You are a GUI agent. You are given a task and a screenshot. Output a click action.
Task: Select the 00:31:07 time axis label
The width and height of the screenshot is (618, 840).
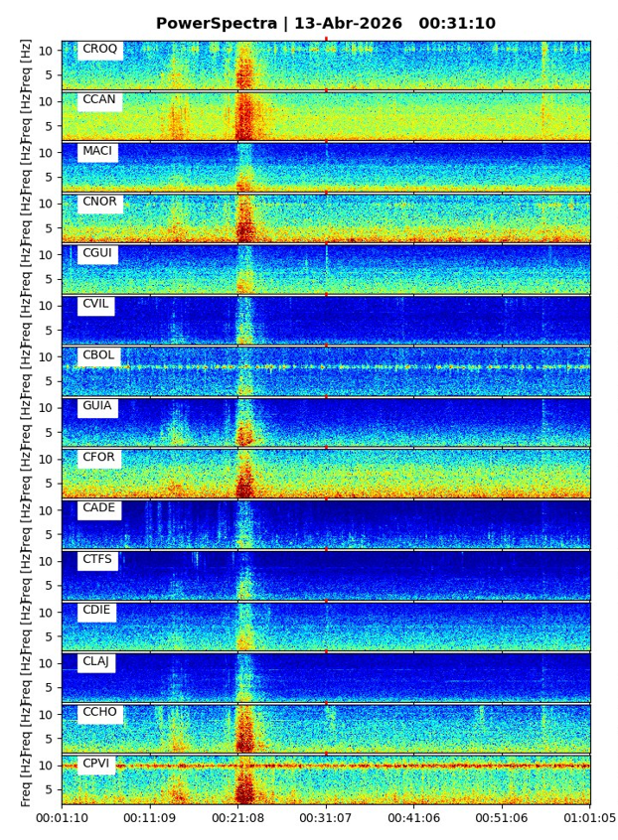click(x=326, y=819)
